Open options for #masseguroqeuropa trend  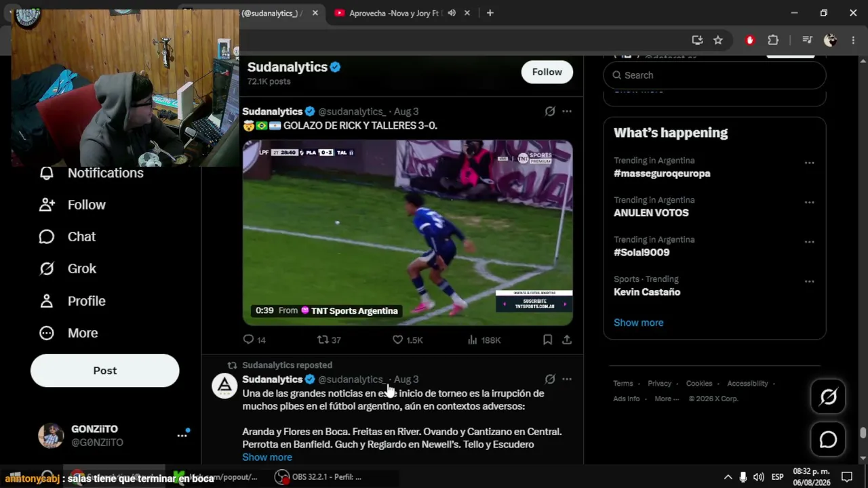click(x=809, y=163)
